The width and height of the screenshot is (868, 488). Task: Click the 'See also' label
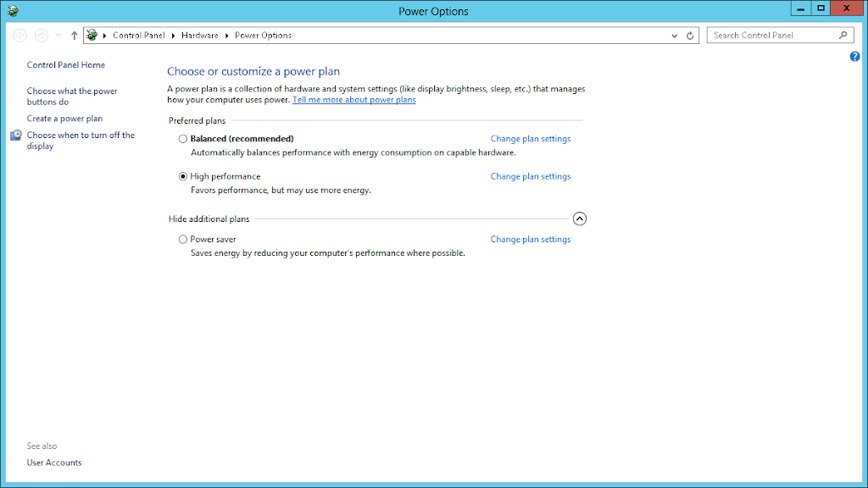point(42,446)
